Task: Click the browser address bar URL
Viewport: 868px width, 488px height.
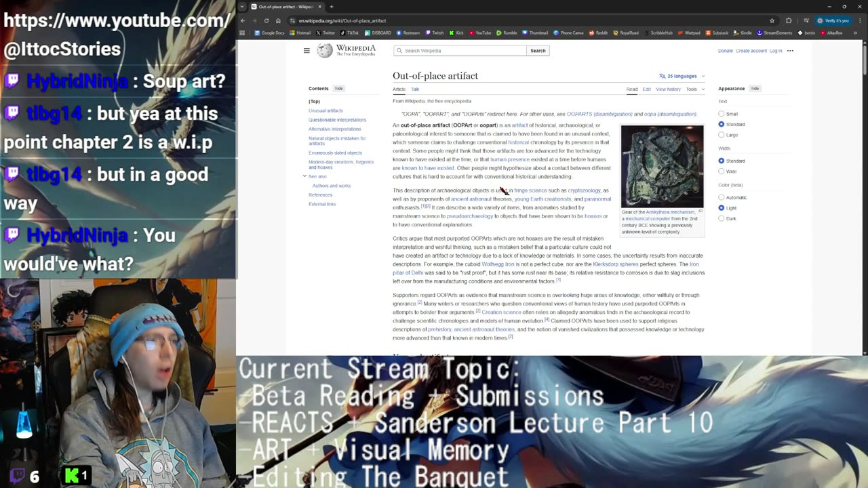Action: click(x=342, y=20)
